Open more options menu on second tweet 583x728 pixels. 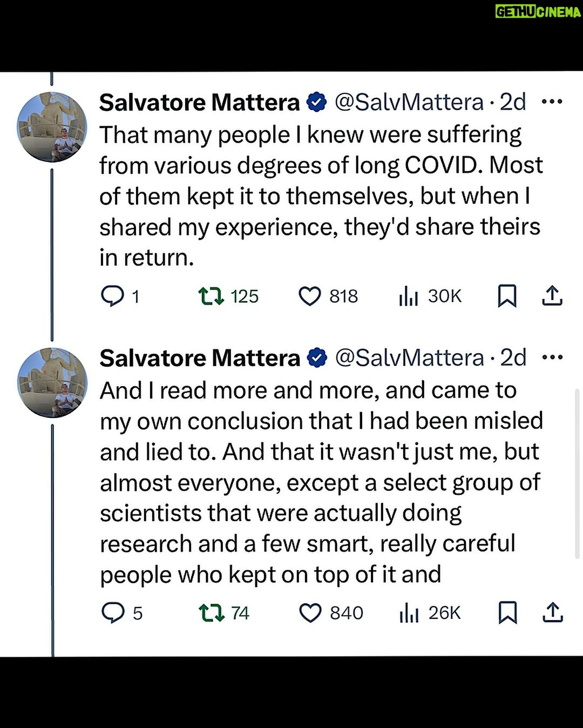[x=552, y=357]
